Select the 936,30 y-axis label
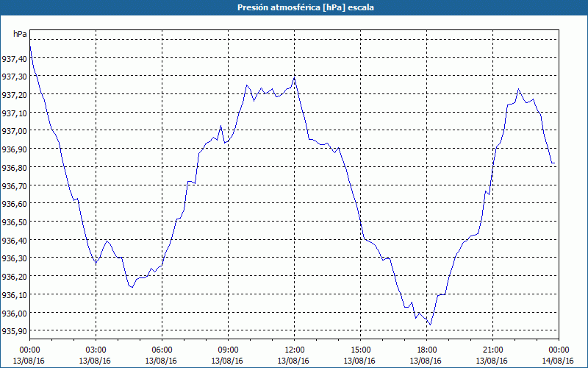The image size is (588, 368). pos(14,258)
